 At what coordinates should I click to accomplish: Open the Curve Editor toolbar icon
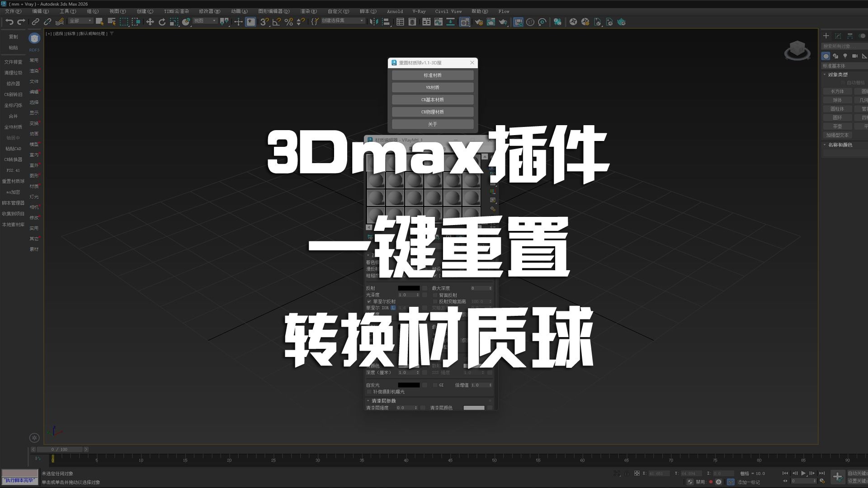(438, 21)
